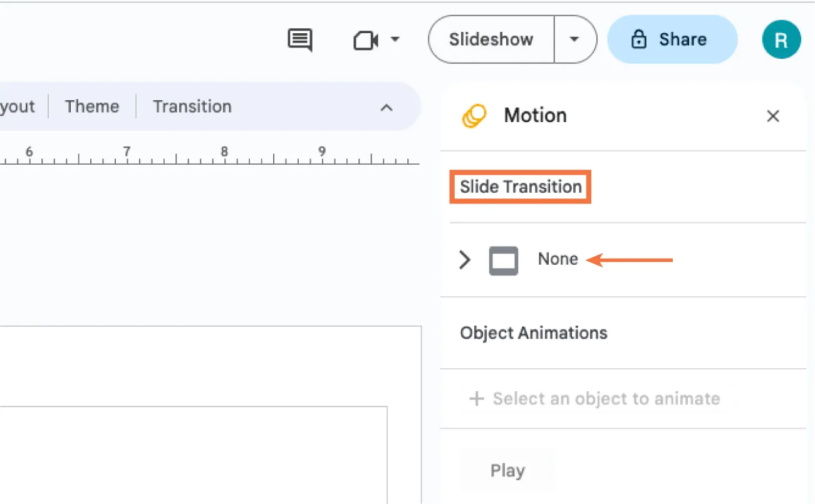Click the padlock icon on the Share button

point(638,39)
